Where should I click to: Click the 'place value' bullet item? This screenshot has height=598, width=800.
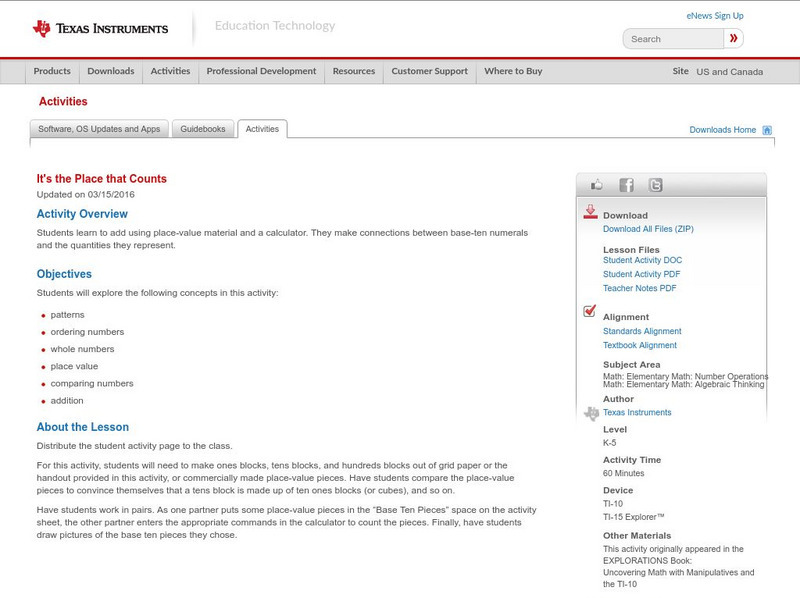(x=74, y=366)
